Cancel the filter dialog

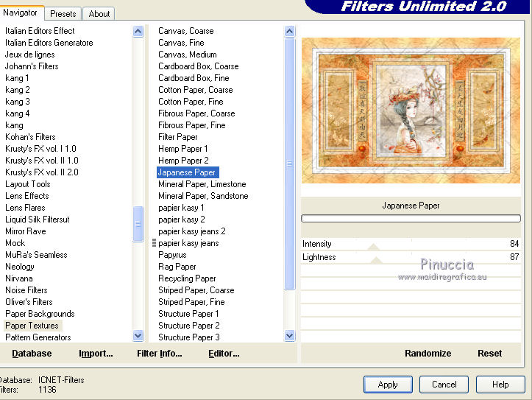tap(444, 385)
